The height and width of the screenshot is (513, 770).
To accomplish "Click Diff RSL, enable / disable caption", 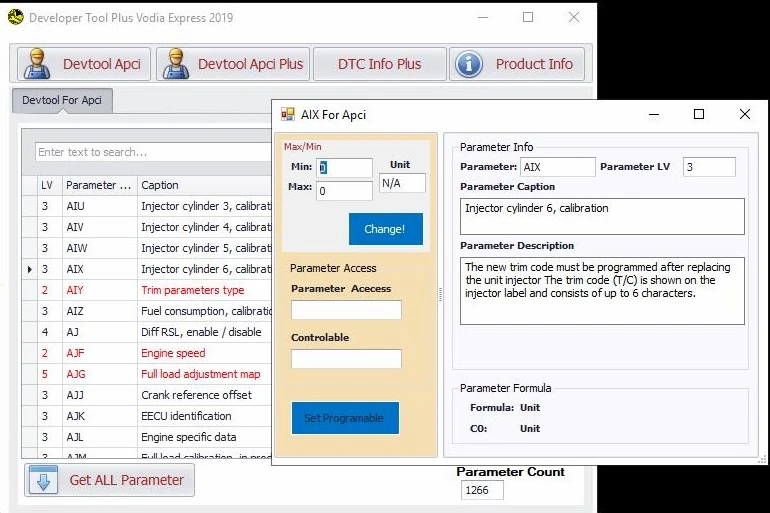I will tap(201, 332).
